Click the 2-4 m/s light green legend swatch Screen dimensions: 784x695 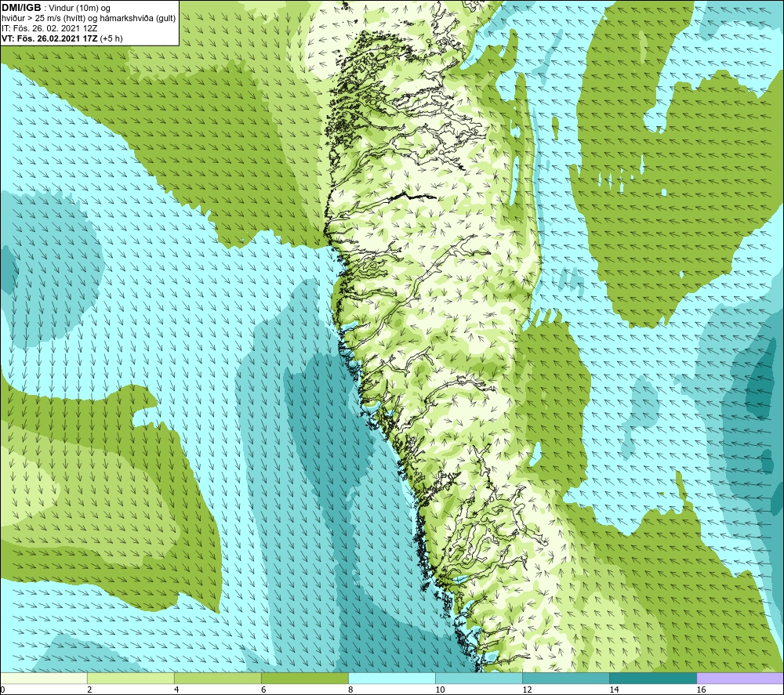point(130,678)
